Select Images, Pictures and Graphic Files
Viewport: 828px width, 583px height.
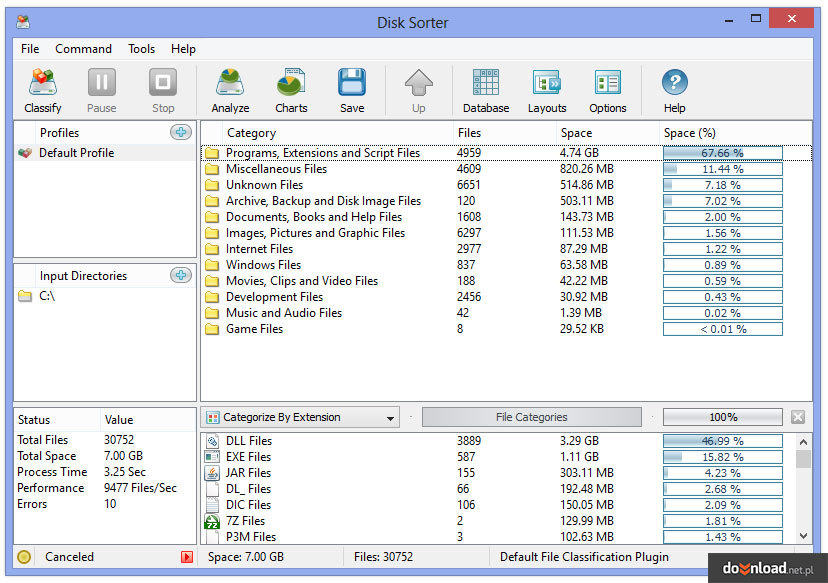(506, 233)
